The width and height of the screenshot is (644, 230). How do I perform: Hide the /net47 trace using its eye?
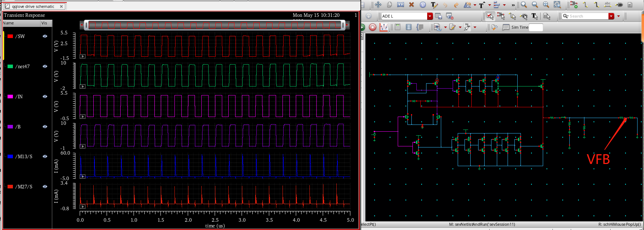(x=45, y=66)
